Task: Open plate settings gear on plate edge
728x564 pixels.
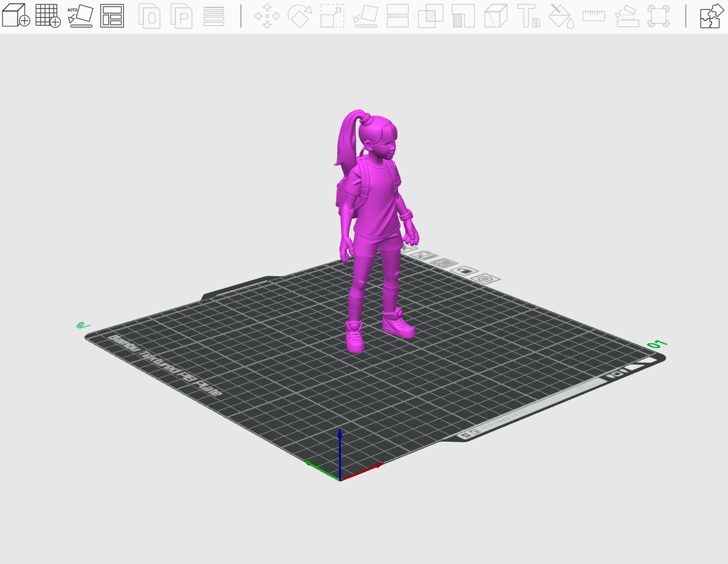Action: [x=486, y=279]
